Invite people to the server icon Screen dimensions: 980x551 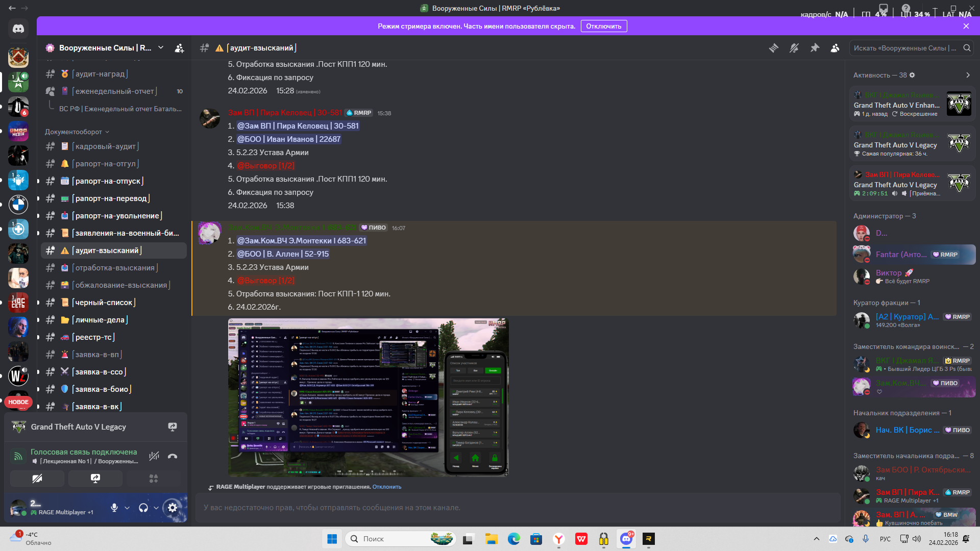179,48
